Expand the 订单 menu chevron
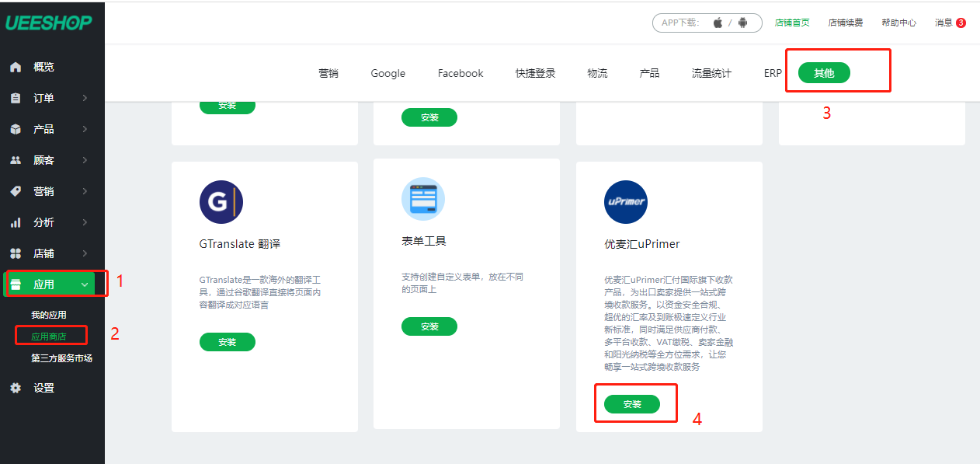Image resolution: width=980 pixels, height=464 pixels. click(85, 98)
